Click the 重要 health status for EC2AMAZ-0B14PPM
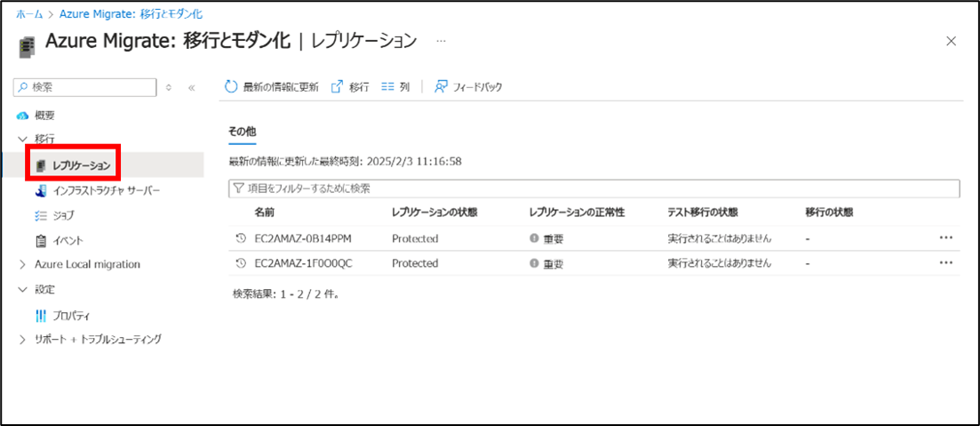The width and height of the screenshot is (980, 426). point(546,238)
